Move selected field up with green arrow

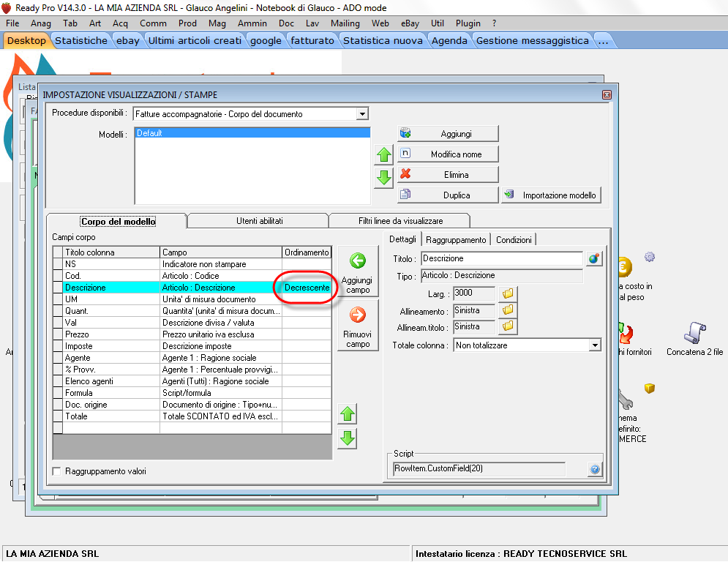pos(348,414)
